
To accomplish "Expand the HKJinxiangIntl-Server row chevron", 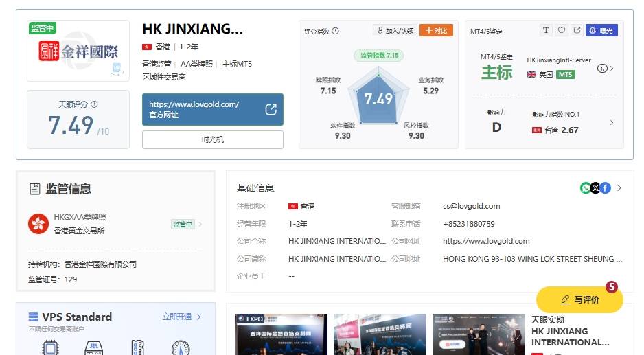I will point(612,69).
